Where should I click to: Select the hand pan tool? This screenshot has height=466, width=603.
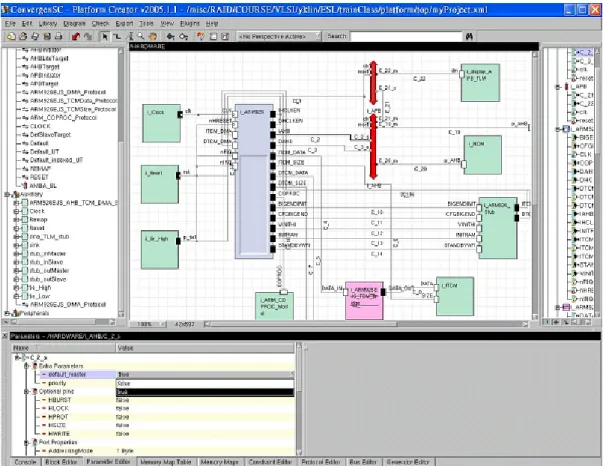(153, 37)
